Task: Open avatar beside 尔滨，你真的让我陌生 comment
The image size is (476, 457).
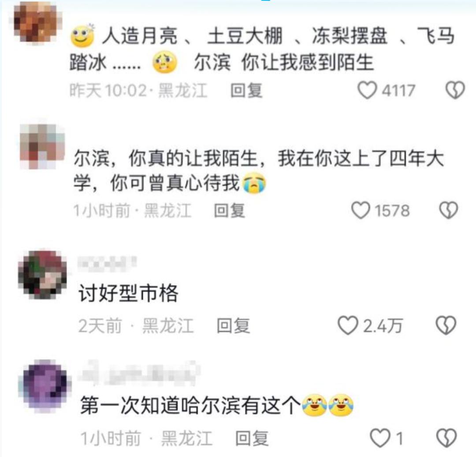Action: coord(42,146)
